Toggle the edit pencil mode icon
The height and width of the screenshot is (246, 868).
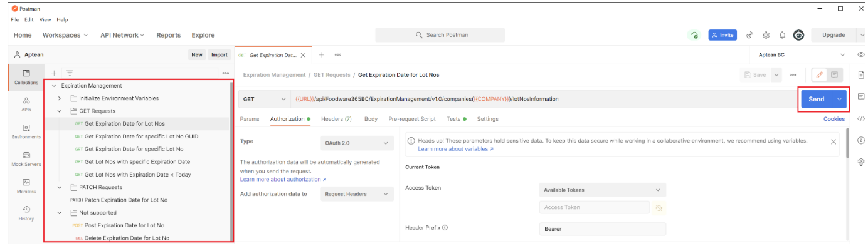pos(819,74)
